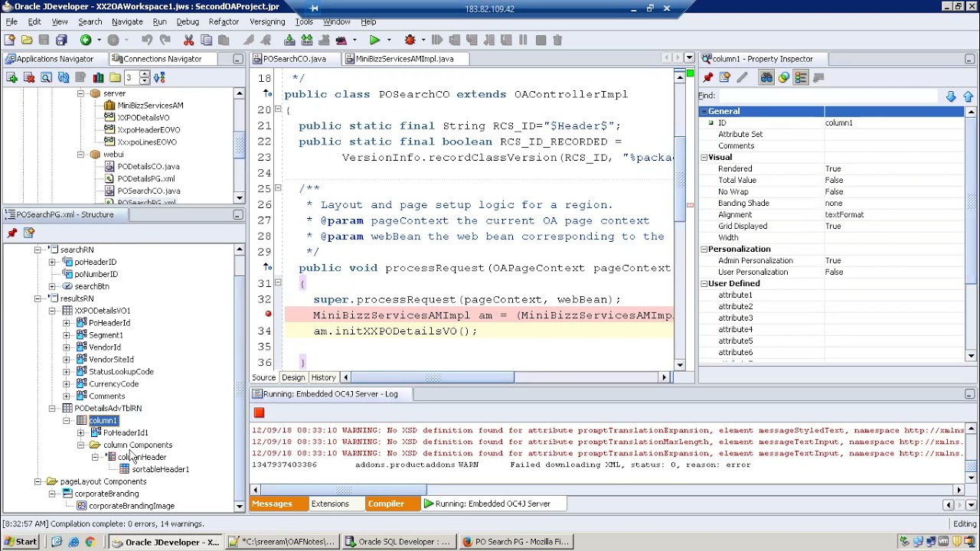Image resolution: width=980 pixels, height=551 pixels.
Task: Click the Save All toolbar icon
Action: coord(61,40)
